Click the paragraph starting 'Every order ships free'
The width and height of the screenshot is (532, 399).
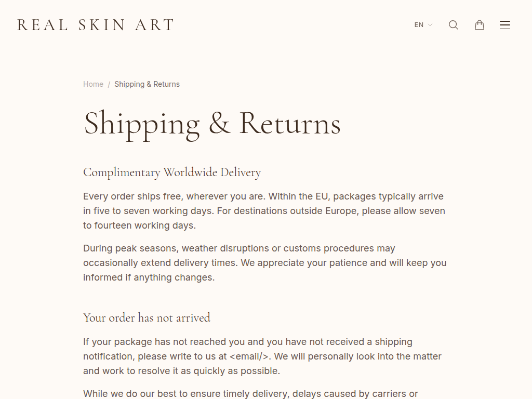[x=264, y=211]
